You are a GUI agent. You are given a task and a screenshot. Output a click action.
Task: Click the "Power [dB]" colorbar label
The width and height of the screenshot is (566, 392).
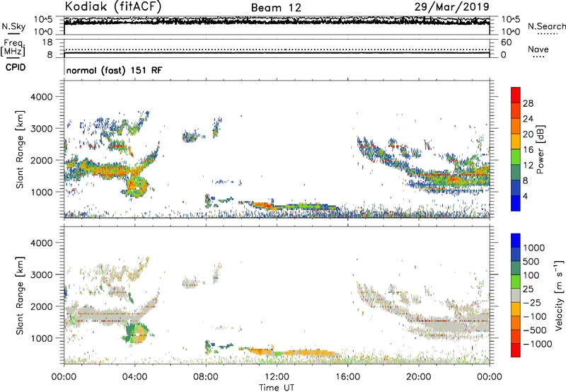pyautogui.click(x=540, y=149)
